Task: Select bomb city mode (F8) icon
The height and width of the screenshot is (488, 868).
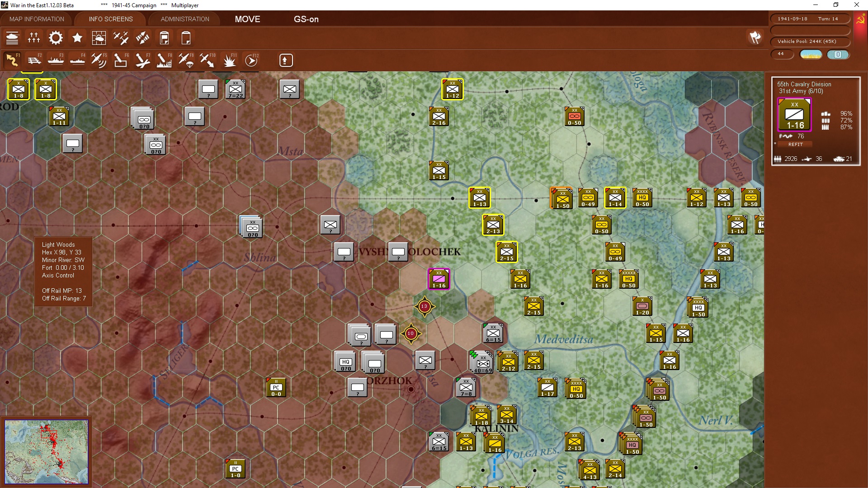Action: click(164, 60)
